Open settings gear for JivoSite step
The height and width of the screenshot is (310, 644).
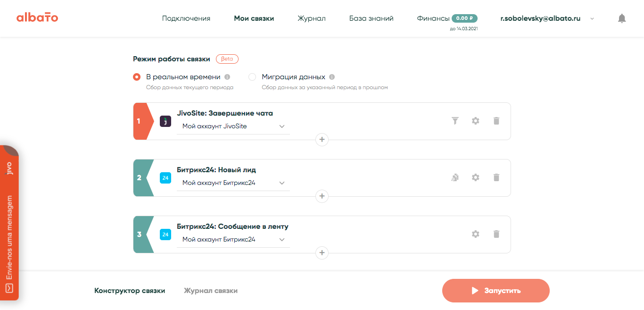[x=476, y=121]
